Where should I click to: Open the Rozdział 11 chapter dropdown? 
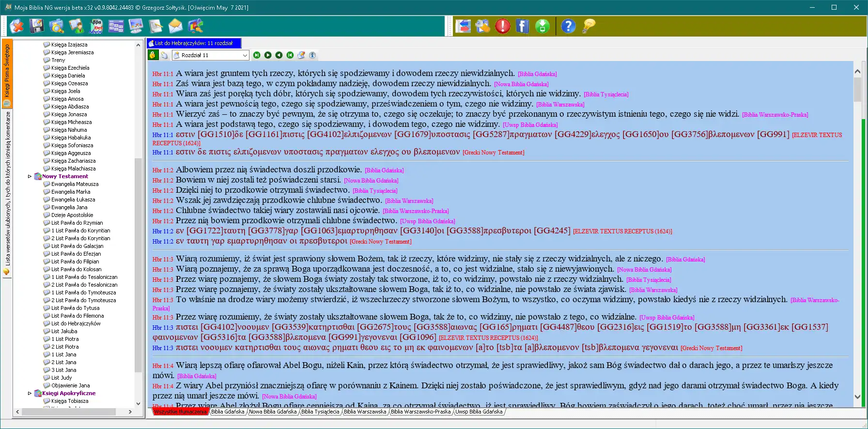point(211,55)
